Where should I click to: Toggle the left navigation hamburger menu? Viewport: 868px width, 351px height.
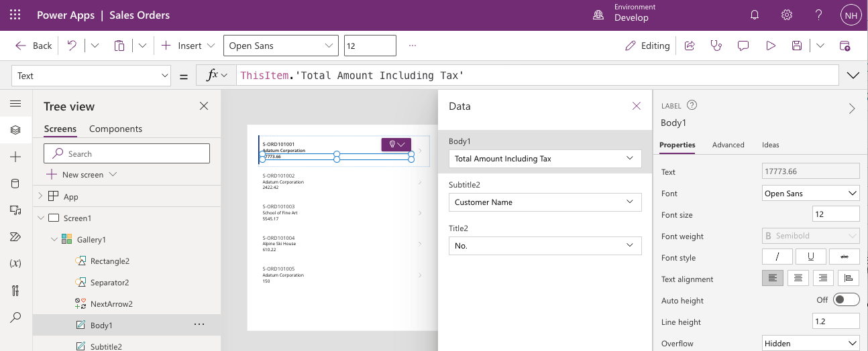tap(15, 103)
